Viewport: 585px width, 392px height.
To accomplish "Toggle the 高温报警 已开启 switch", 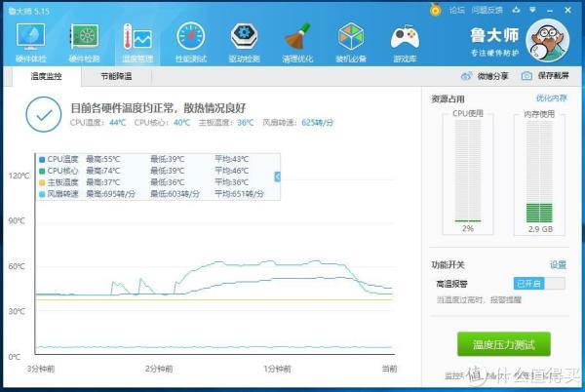I will point(539,284).
